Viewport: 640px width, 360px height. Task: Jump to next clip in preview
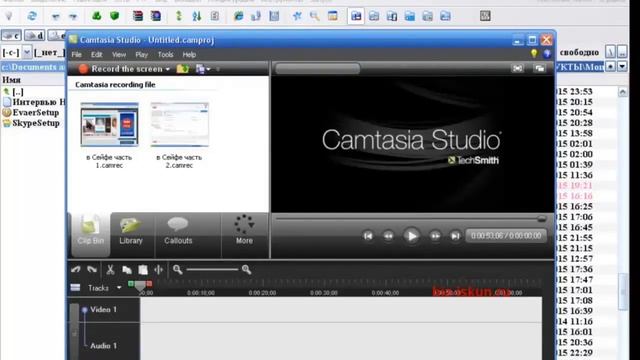(x=455, y=236)
